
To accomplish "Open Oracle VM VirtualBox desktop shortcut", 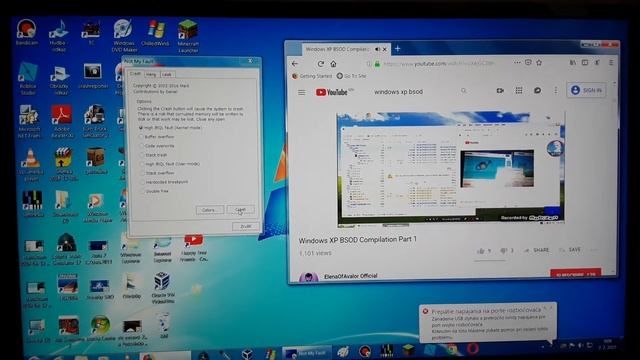I will 163,288.
